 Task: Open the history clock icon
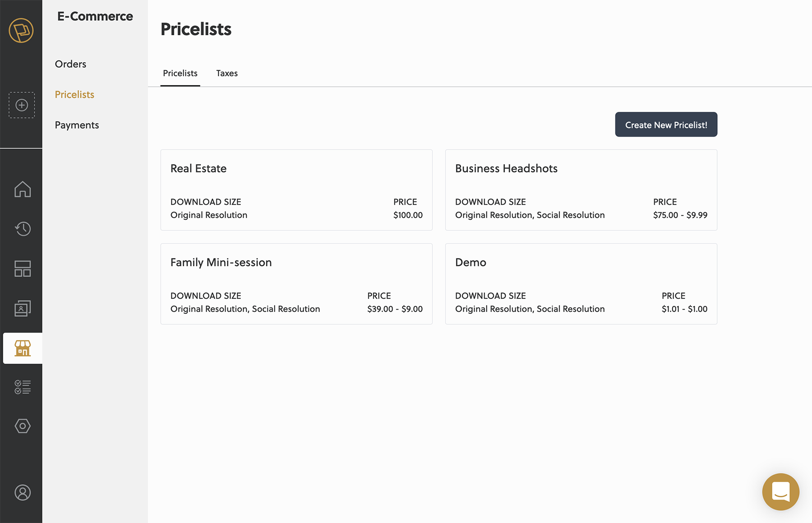coord(23,229)
